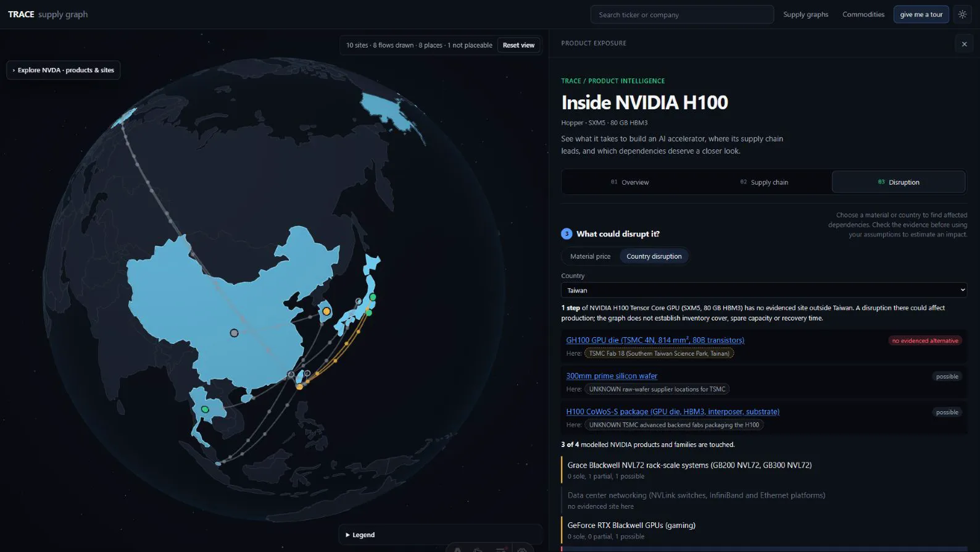Click '0 sole, 1 partial, 1 possible' text
The width and height of the screenshot is (980, 552).
coord(606,477)
